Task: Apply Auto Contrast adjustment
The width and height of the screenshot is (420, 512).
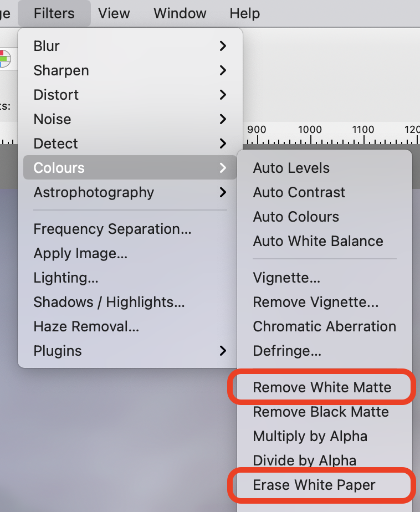Action: tap(299, 192)
